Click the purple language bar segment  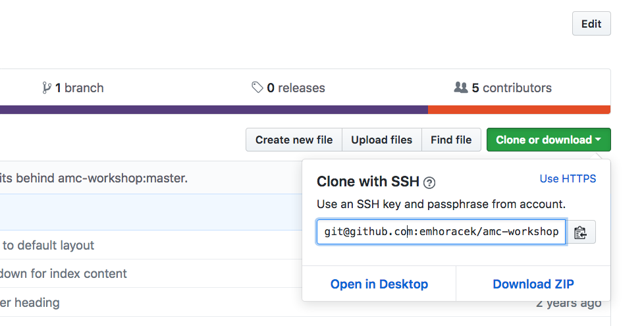coord(214,109)
